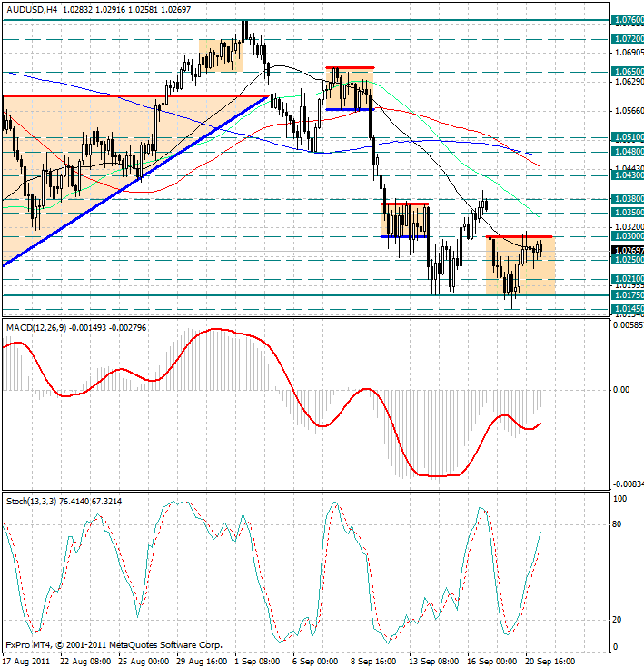
Task: Click the 1.0380 price level label
Action: coord(628,198)
